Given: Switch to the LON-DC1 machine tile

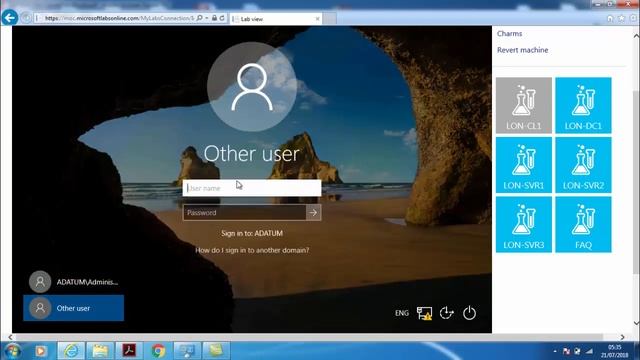Looking at the screenshot, I should point(583,105).
